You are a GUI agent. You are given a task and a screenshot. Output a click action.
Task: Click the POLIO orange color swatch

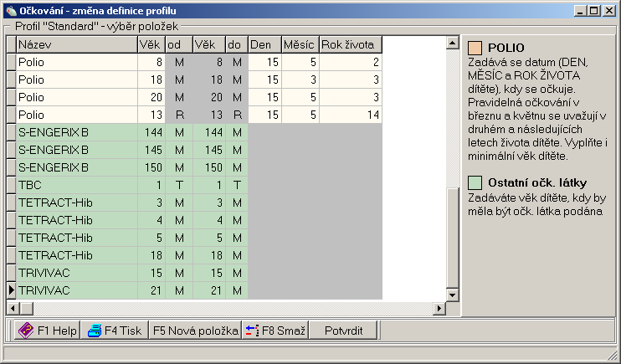coord(475,48)
